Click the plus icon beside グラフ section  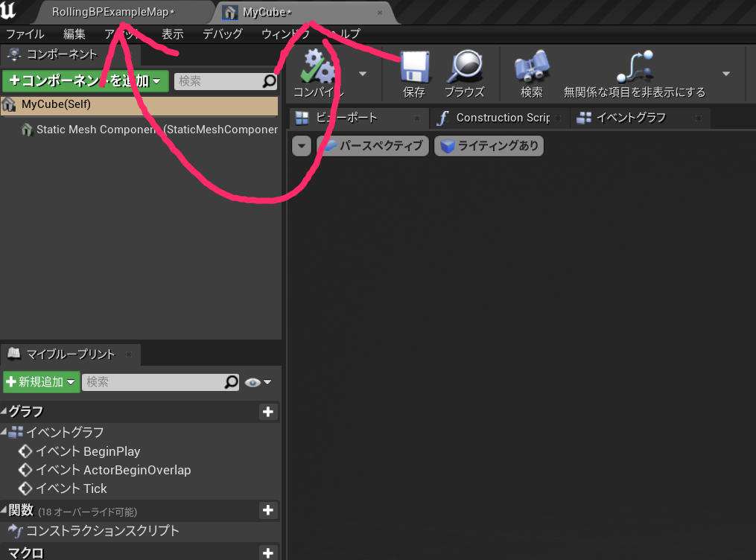(x=268, y=412)
